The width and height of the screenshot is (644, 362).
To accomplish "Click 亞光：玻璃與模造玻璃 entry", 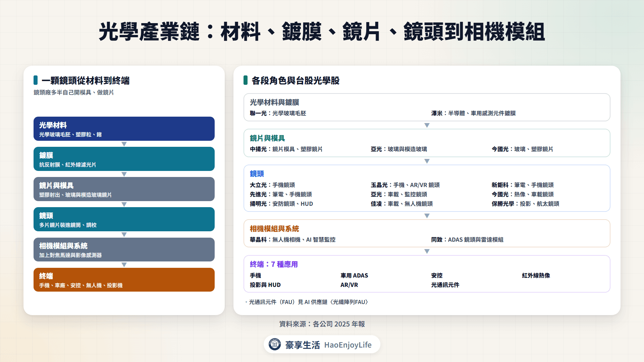I will pos(399,149).
